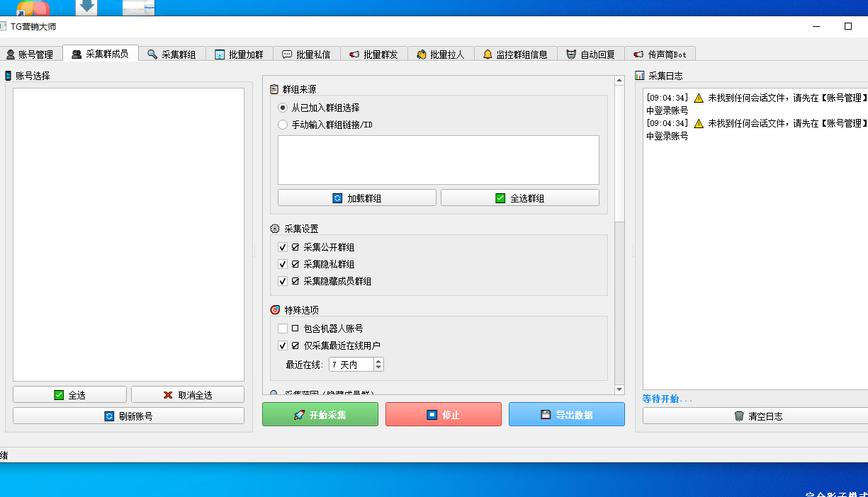Image resolution: width=868 pixels, height=497 pixels.
Task: Click the red X icon on 取消全选
Action: click(168, 395)
